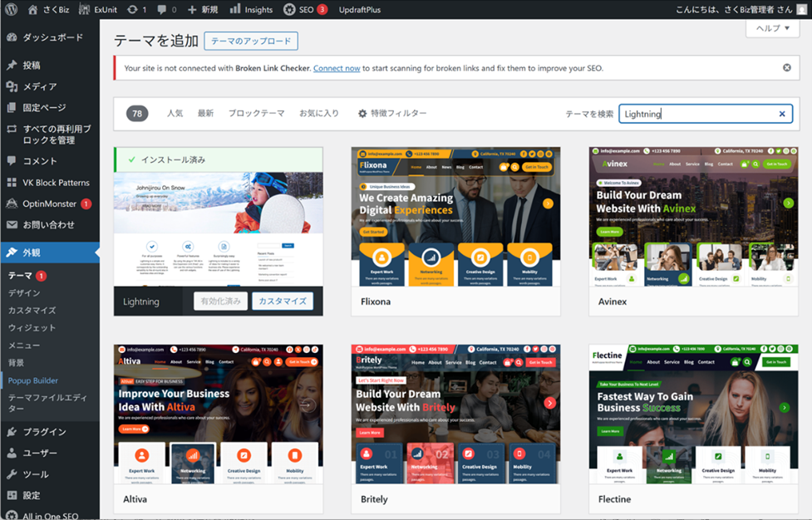
Task: Open ツール in the sidebar
Action: pyautogui.click(x=50, y=474)
